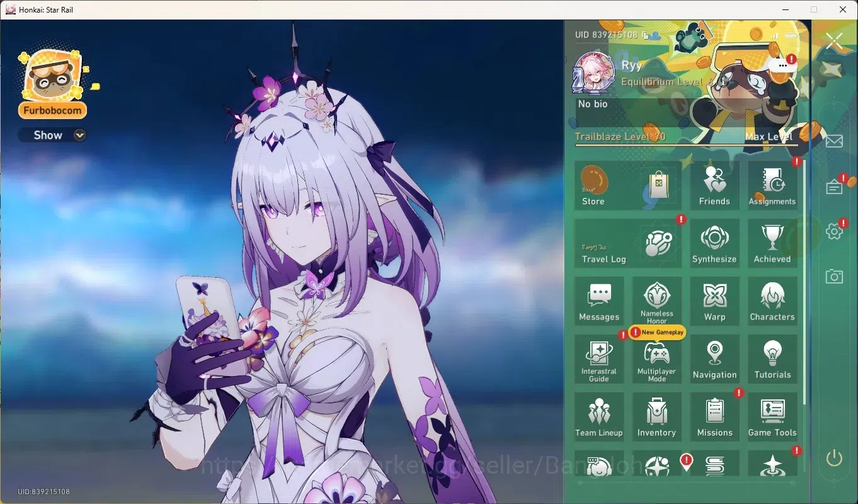Click the speech bubble with three dots
The height and width of the screenshot is (504, 858).
(x=784, y=65)
